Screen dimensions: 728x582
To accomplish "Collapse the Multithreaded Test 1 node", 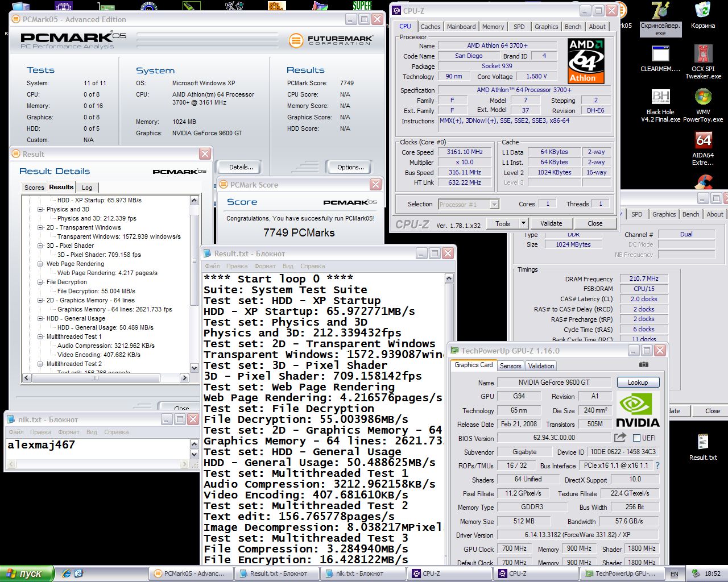I will (40, 336).
